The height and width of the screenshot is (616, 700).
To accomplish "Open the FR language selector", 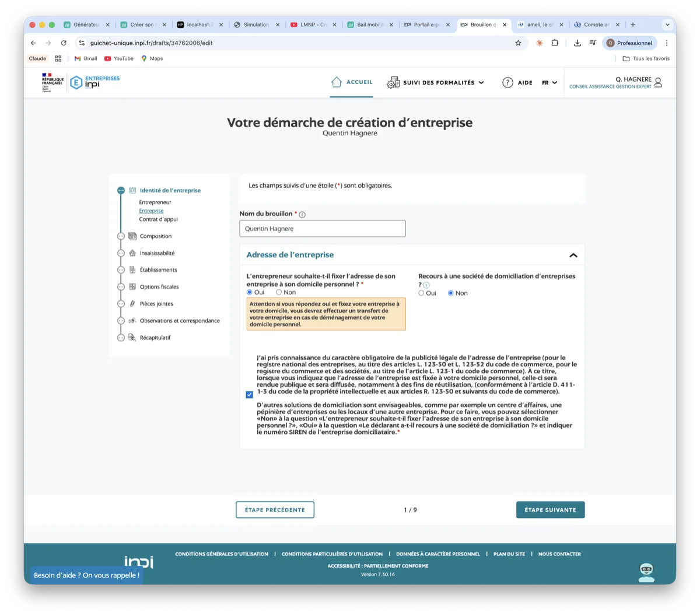I will pyautogui.click(x=549, y=82).
